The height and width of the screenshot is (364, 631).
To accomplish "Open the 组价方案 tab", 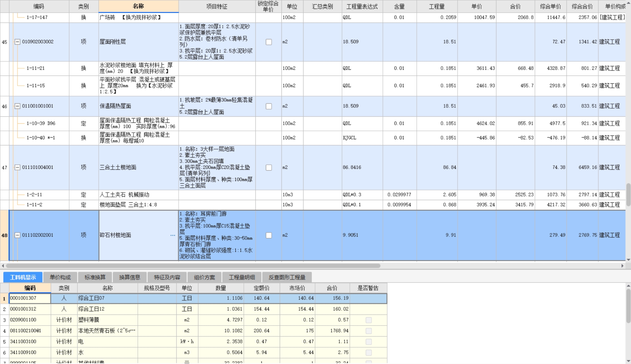I will (204, 277).
